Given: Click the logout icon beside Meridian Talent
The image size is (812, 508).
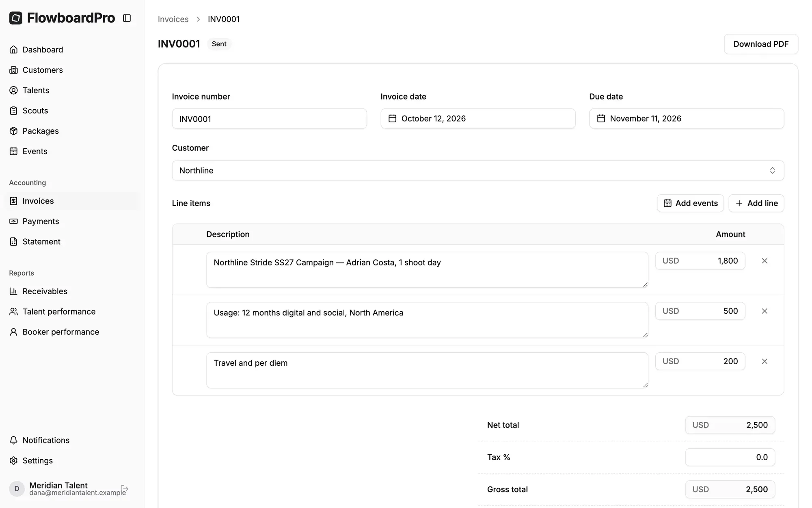Looking at the screenshot, I should click(125, 488).
